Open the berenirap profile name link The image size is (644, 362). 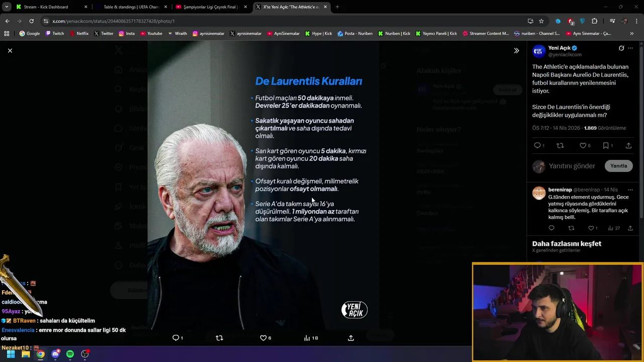coord(560,190)
